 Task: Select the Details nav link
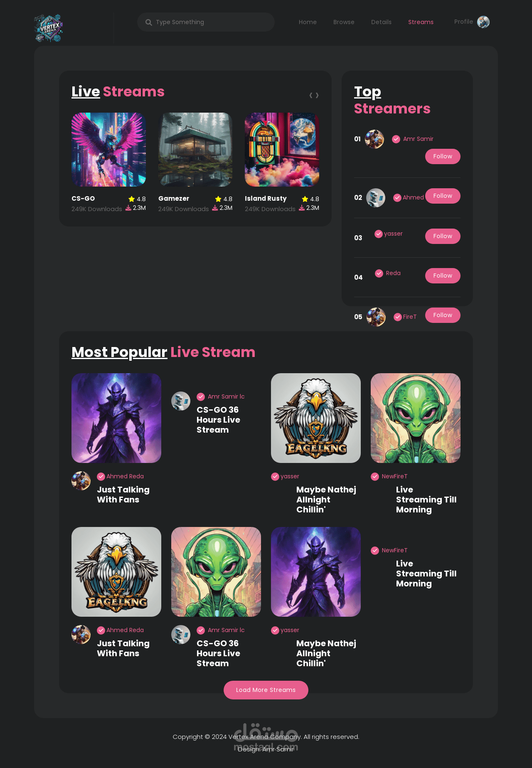(x=381, y=22)
